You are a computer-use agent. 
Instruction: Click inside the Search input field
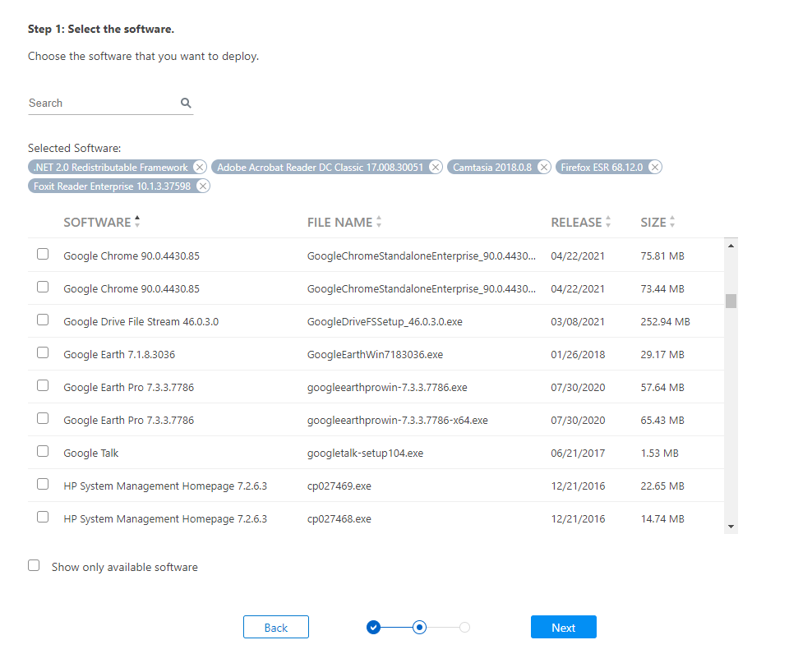click(90, 103)
